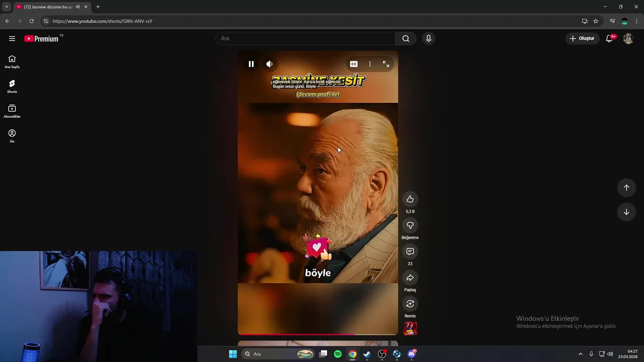The height and width of the screenshot is (362, 644).
Task: Open the channel sound thumbnail below Remix
Action: coord(410,328)
